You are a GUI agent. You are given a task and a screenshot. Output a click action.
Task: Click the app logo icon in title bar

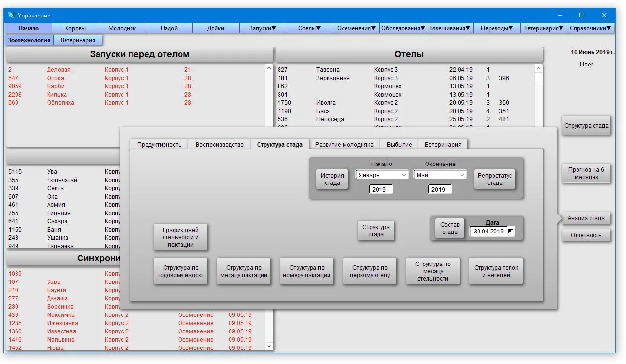pos(11,15)
